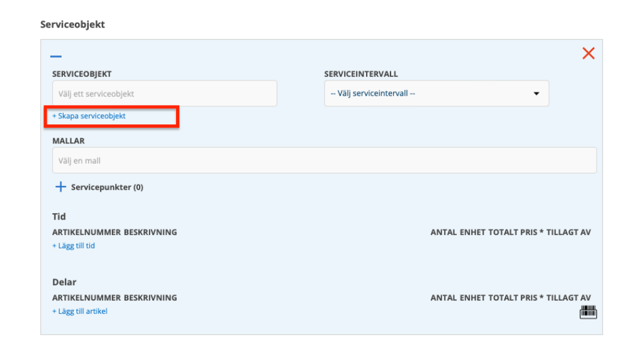Click the '+ Lägg till artikel' link
The width and height of the screenshot is (644, 337).
[x=80, y=311]
